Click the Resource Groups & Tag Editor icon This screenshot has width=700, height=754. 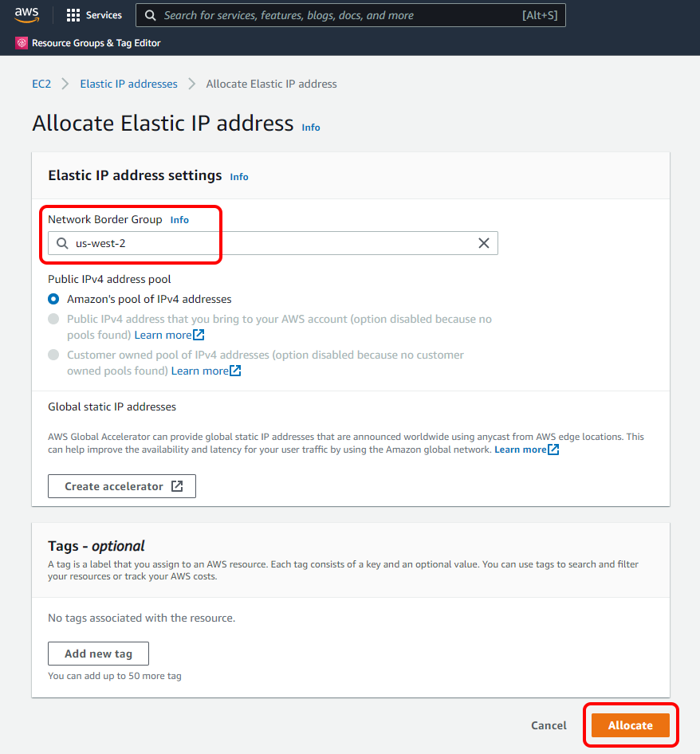pos(22,43)
